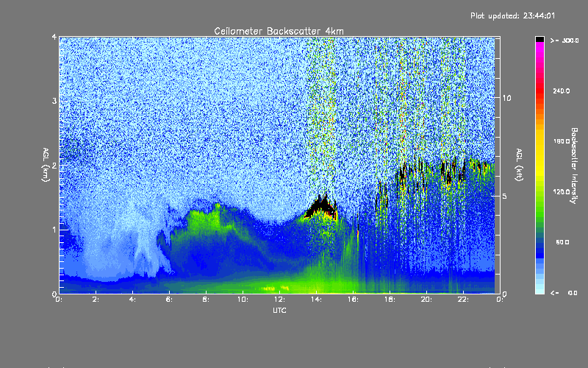Click the "5" tick on the kft axis

(x=505, y=197)
